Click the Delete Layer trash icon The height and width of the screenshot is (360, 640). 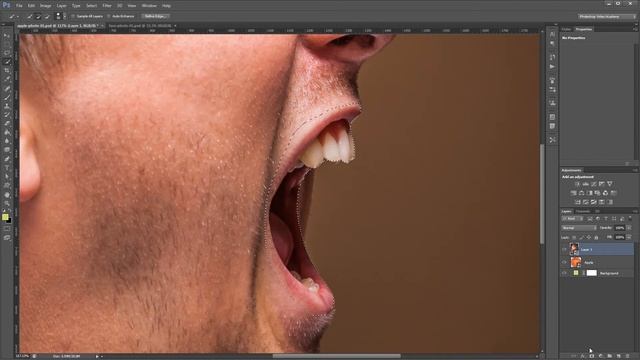point(628,356)
